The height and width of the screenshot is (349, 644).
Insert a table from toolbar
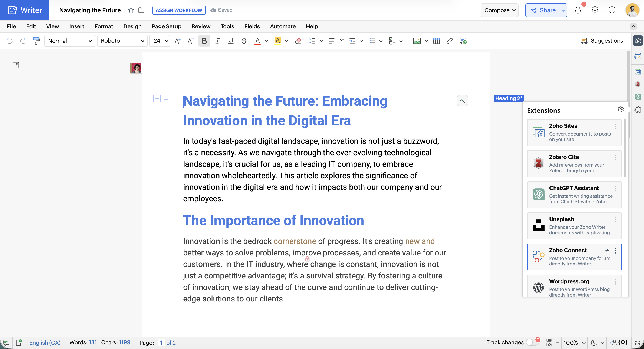click(x=437, y=41)
